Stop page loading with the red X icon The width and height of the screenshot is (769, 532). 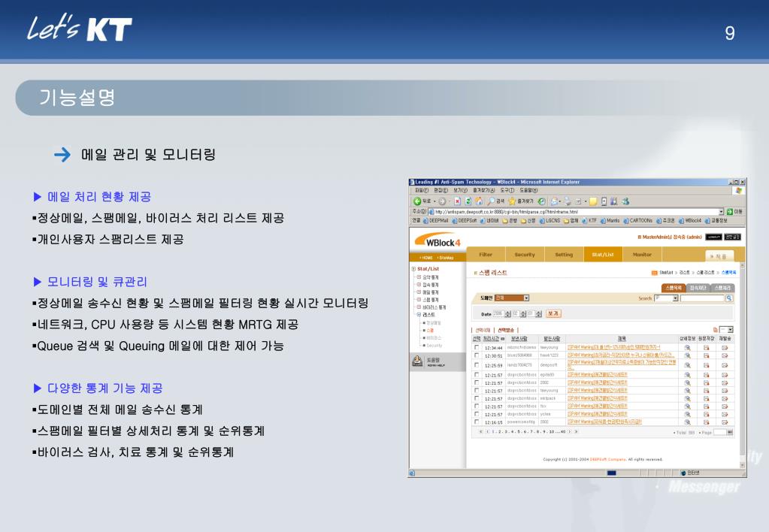point(458,201)
